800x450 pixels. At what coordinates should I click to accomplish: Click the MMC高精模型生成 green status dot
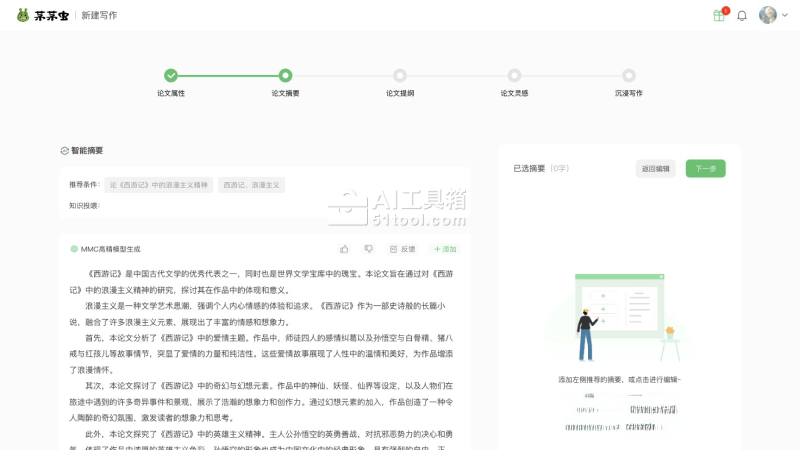[x=74, y=249]
